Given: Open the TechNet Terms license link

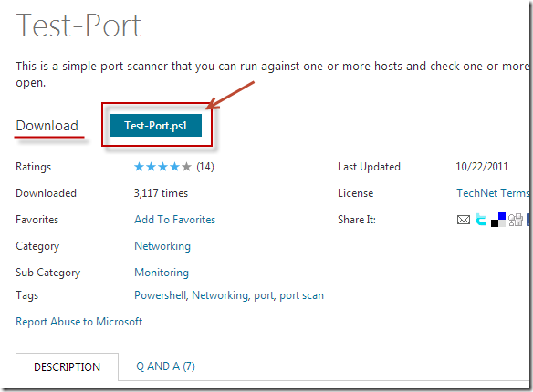Looking at the screenshot, I should [x=493, y=193].
